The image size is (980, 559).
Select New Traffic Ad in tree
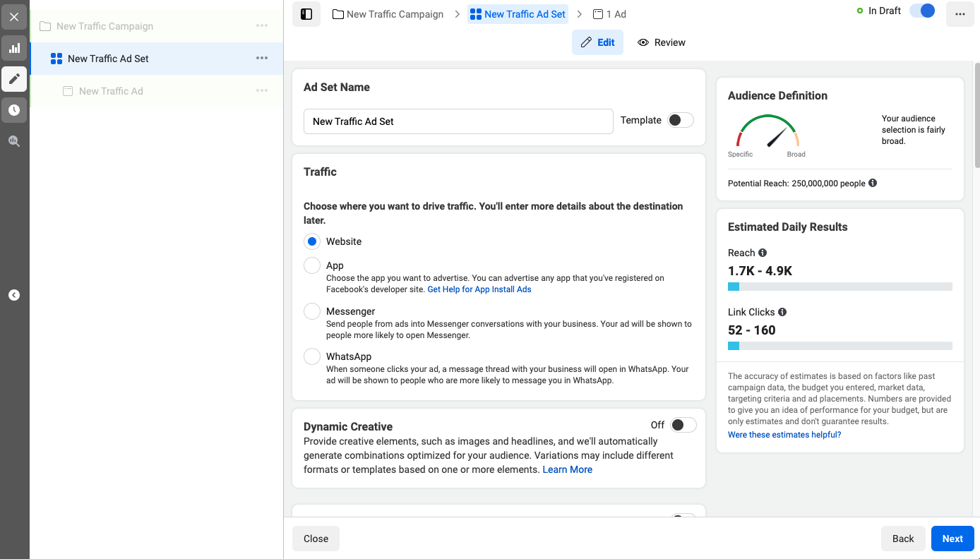[x=157, y=91]
